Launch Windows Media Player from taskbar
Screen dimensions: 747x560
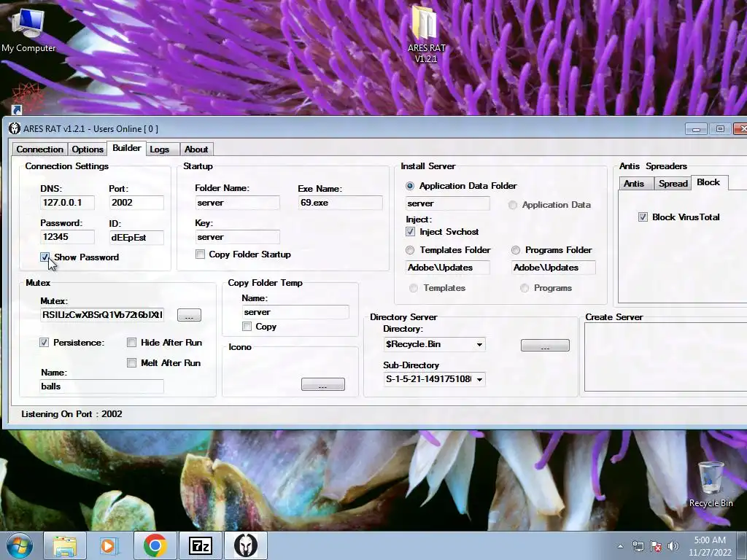pyautogui.click(x=109, y=545)
